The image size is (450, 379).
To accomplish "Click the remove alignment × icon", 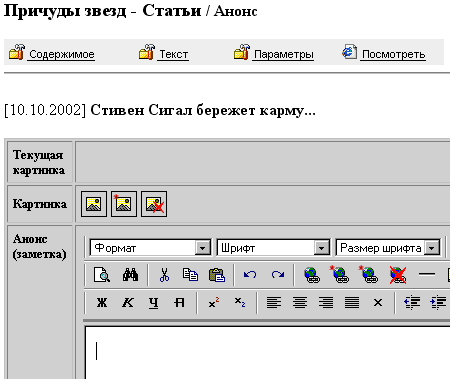I will (378, 303).
